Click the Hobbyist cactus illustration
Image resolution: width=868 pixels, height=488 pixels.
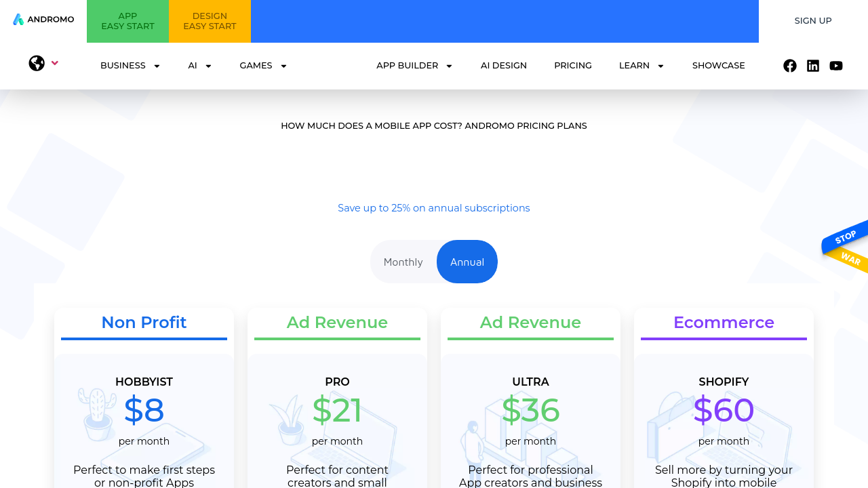(x=98, y=413)
